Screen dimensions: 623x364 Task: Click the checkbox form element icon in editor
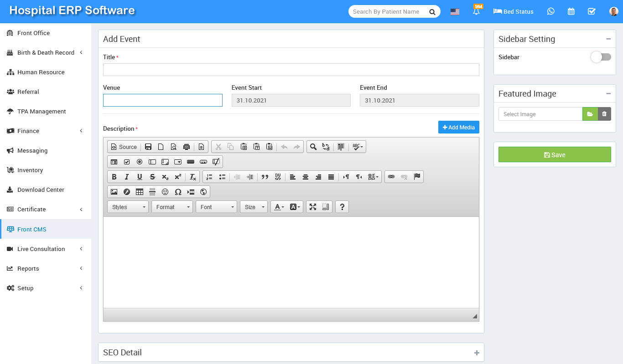[x=127, y=162]
